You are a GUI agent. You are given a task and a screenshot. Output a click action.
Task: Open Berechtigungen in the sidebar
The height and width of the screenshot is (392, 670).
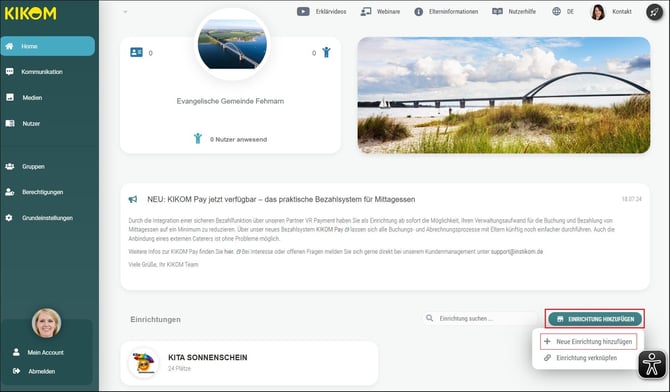42,192
